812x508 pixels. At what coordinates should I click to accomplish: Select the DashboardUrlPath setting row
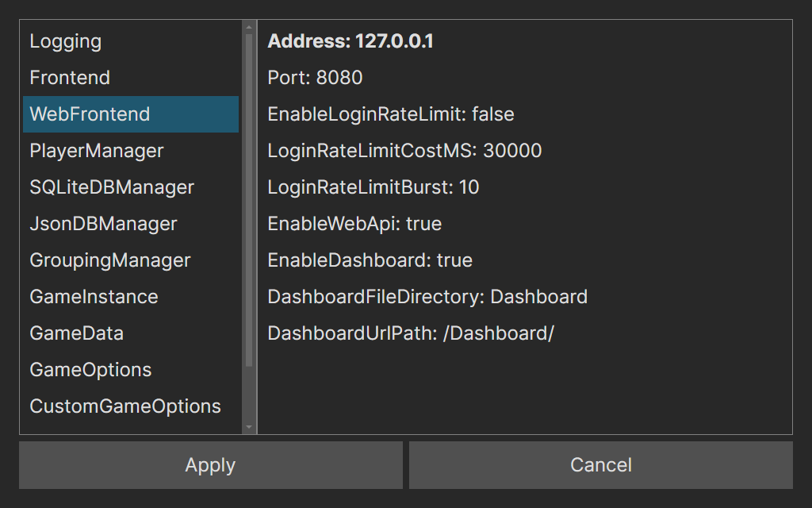click(x=411, y=333)
